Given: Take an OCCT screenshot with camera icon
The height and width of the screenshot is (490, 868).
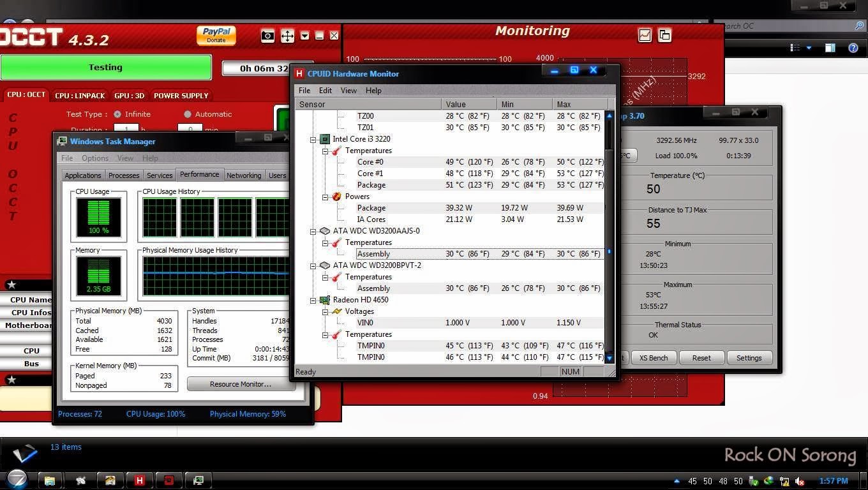Looking at the screenshot, I should tap(267, 36).
